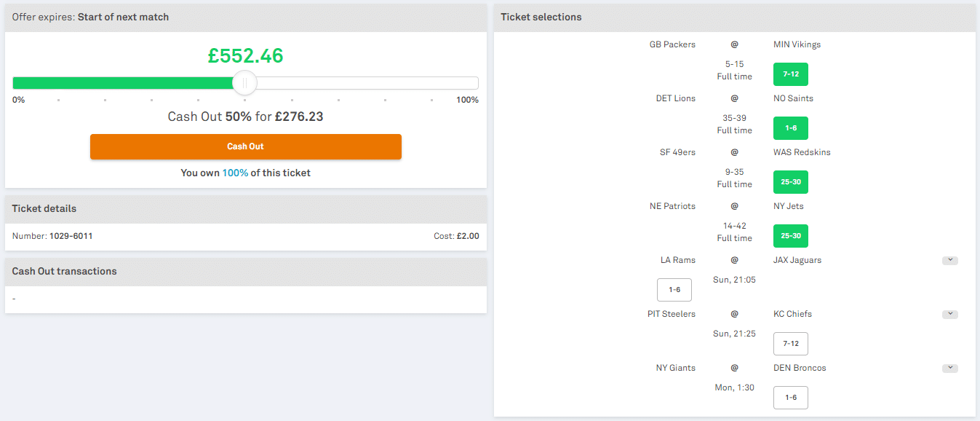
Task: Select the 25-30 margin for 49ers at Redskins
Action: click(x=791, y=182)
